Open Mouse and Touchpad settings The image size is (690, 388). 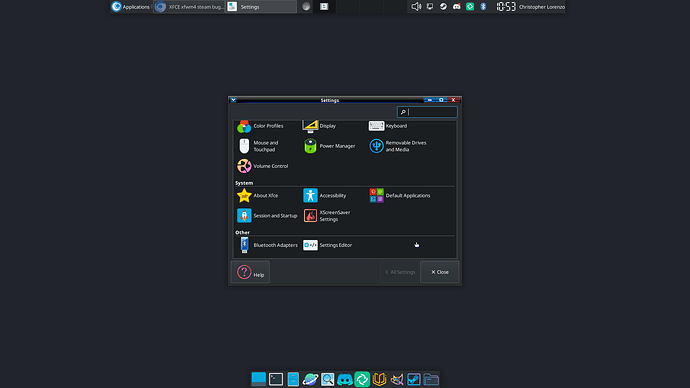pyautogui.click(x=259, y=146)
